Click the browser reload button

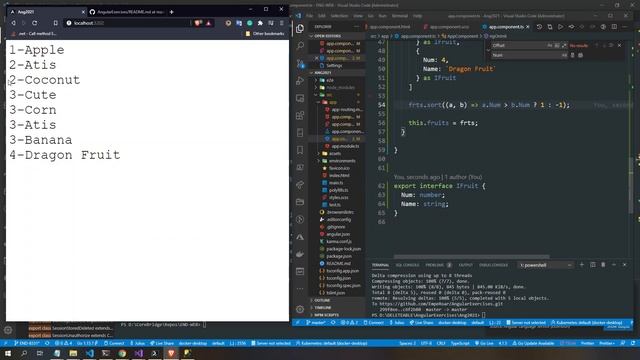coord(35,23)
